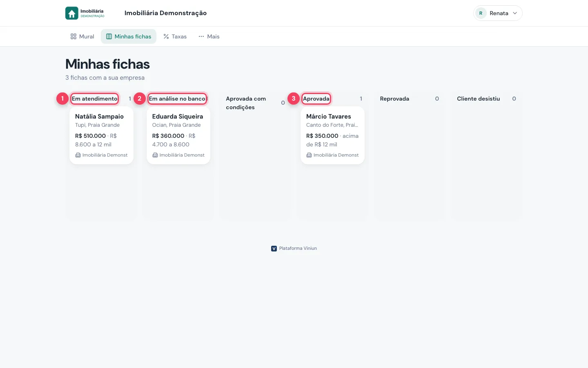588x368 pixels.
Task: Click the Reprovada column count 0
Action: click(x=437, y=99)
